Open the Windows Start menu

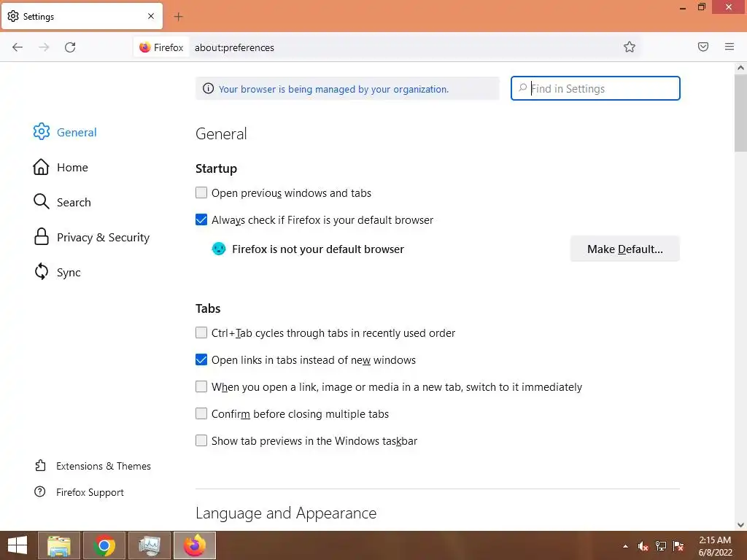pyautogui.click(x=18, y=545)
